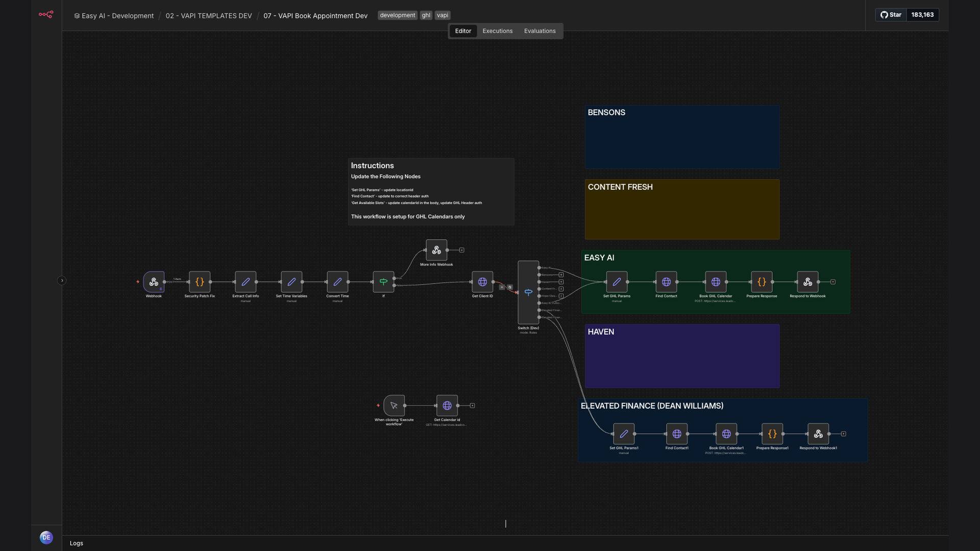Switch to the Executions tab
The height and width of the screenshot is (551, 980).
pos(497,31)
